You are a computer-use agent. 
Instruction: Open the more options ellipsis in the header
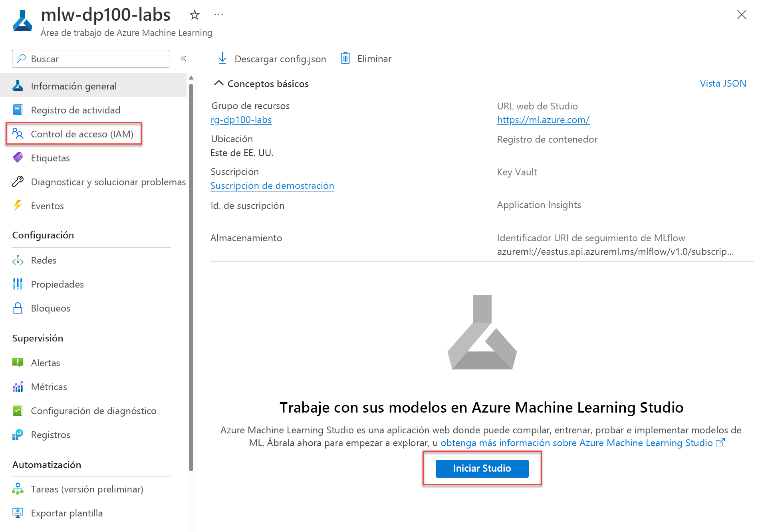[x=218, y=15]
